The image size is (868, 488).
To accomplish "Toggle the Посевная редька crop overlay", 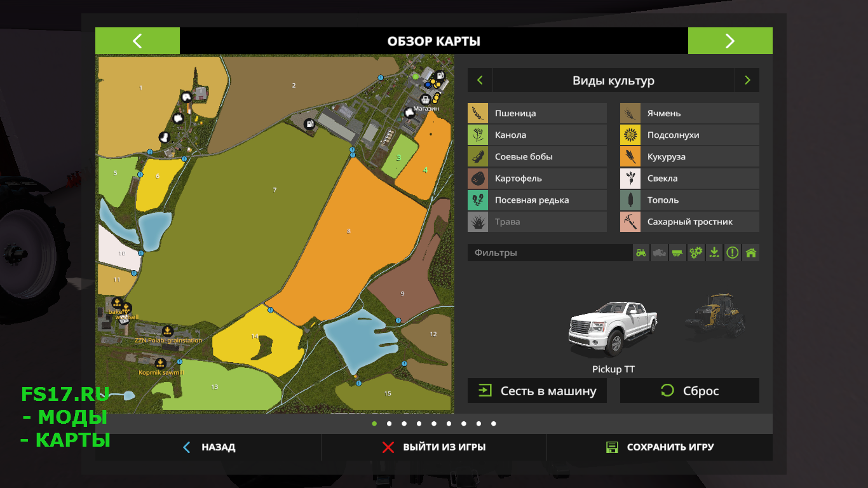I will [537, 200].
